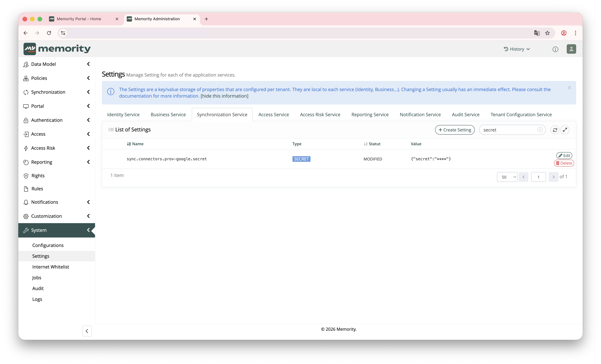Clear the secret search field

point(540,130)
